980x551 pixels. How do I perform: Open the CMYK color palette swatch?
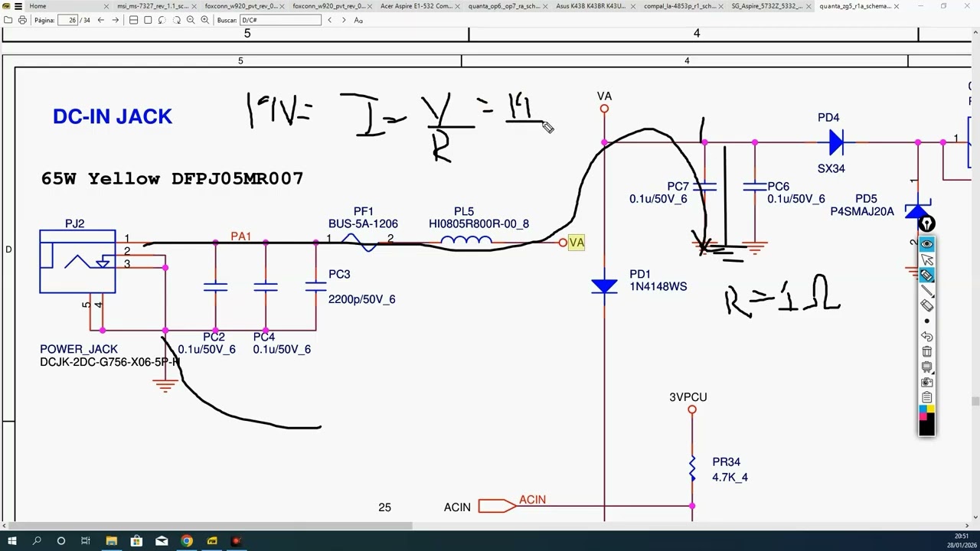tap(926, 412)
